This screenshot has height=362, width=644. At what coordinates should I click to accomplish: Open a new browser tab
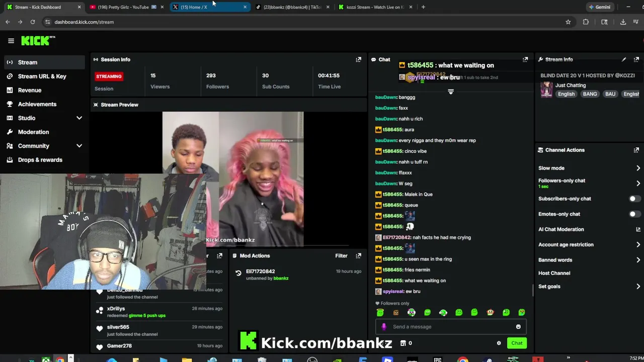click(x=423, y=7)
